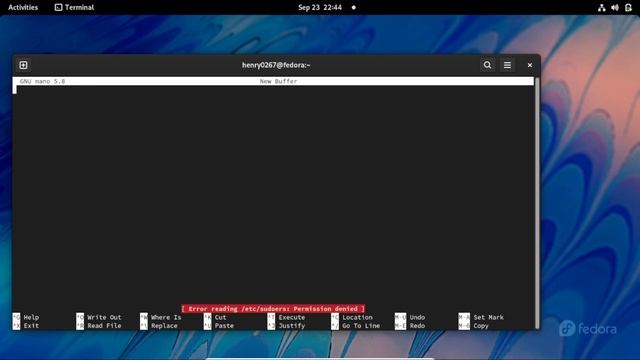Click the Go To Line shortcut label

[x=361, y=326]
